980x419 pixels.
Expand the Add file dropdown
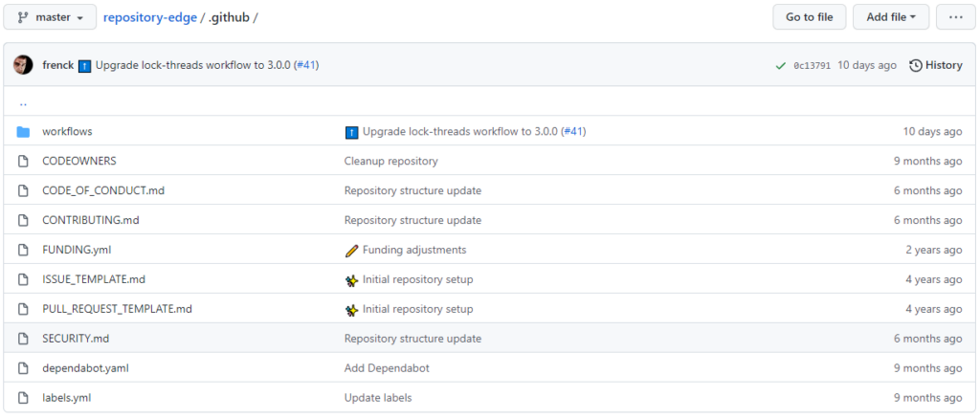click(891, 17)
